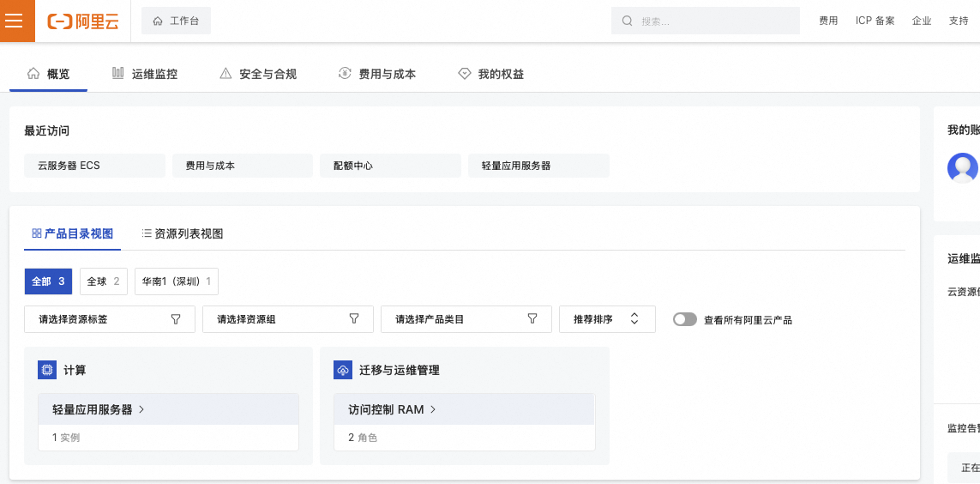Click the grid icon of 产品目录视图
This screenshot has height=484, width=980.
pos(36,233)
